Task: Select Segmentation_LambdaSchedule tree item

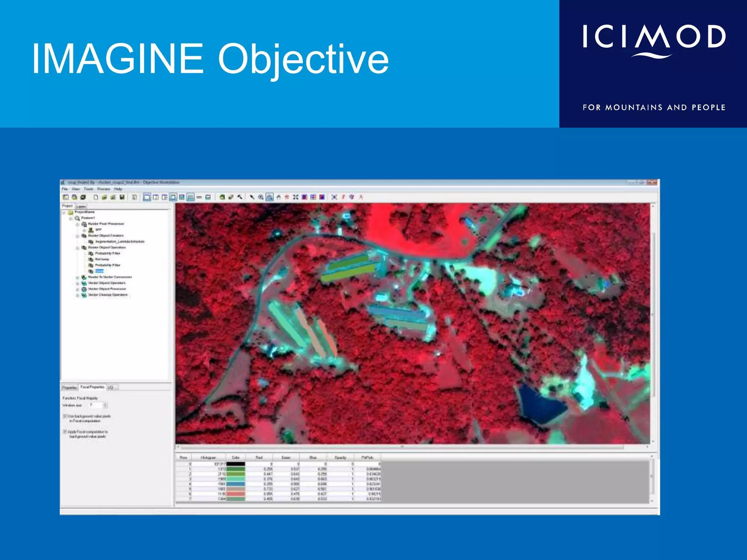Action: (x=120, y=241)
